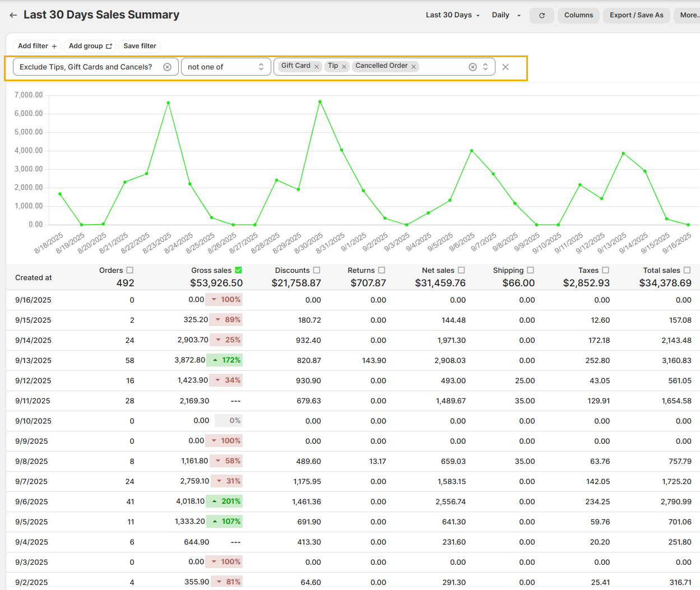Clear all selected filter values

472,67
